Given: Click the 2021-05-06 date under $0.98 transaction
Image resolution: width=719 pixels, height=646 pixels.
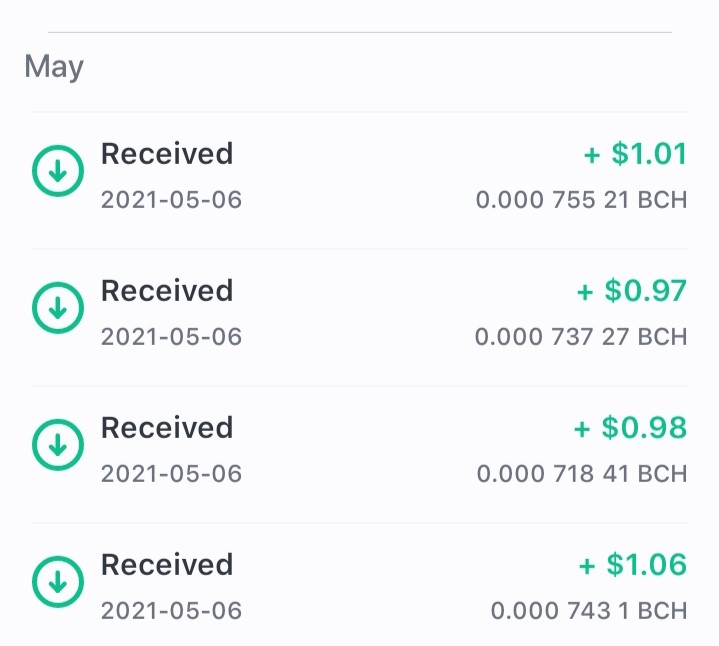Looking at the screenshot, I should click(171, 474).
